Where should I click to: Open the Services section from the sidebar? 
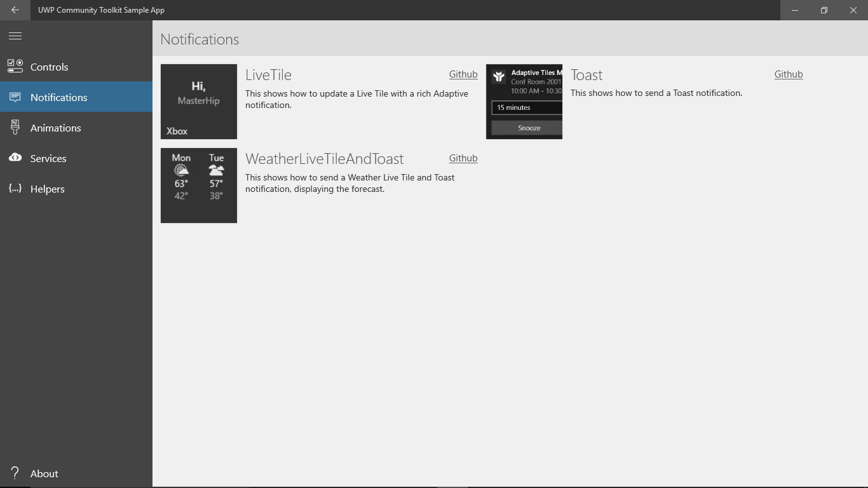(48, 158)
